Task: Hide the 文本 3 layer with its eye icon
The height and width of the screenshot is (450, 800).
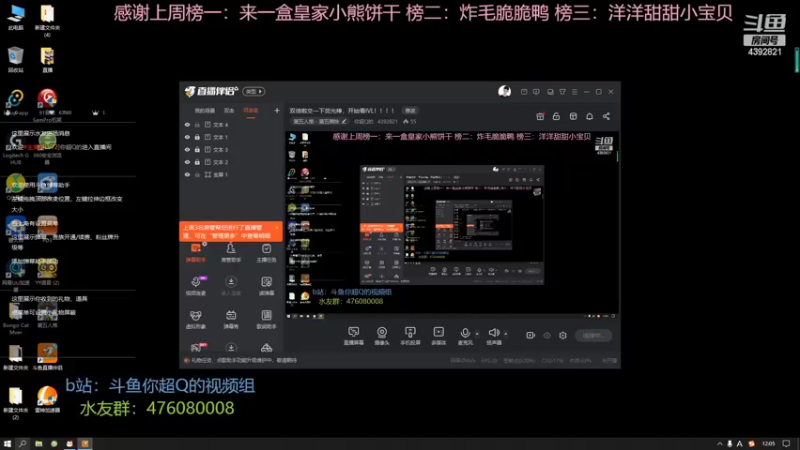Action: pos(187,149)
